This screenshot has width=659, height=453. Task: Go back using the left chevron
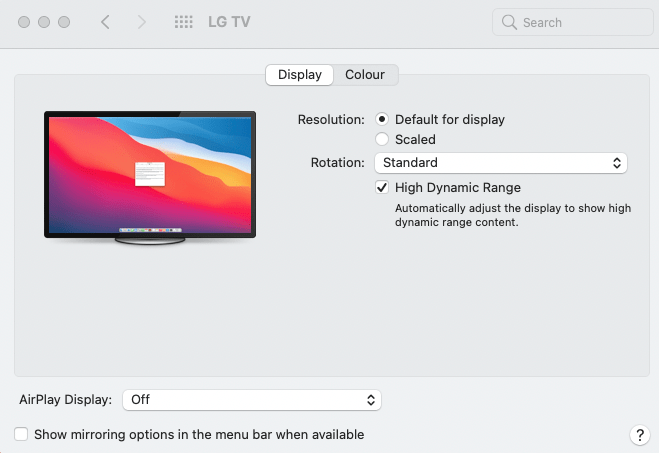[105, 22]
